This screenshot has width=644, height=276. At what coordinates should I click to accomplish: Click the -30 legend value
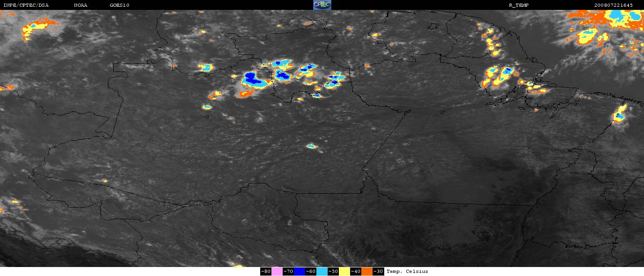click(x=378, y=272)
